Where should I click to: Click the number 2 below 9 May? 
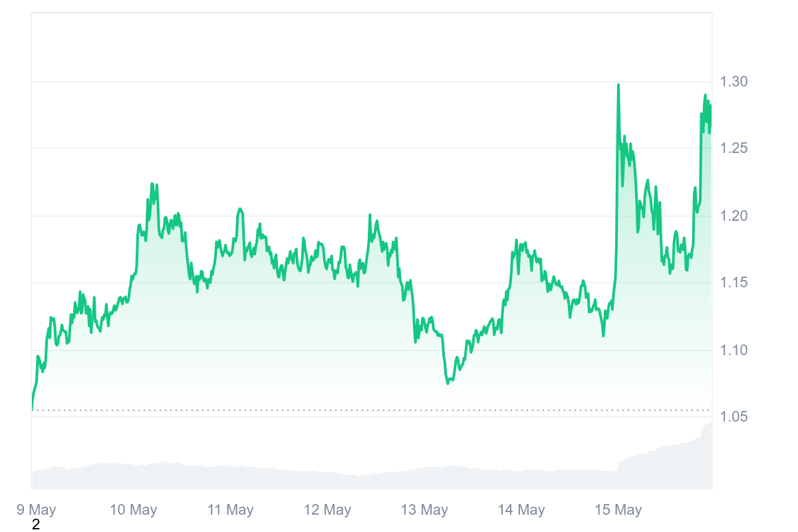coord(36,525)
